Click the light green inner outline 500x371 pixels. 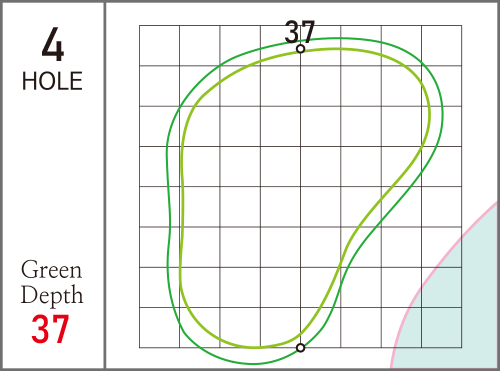pos(182,200)
